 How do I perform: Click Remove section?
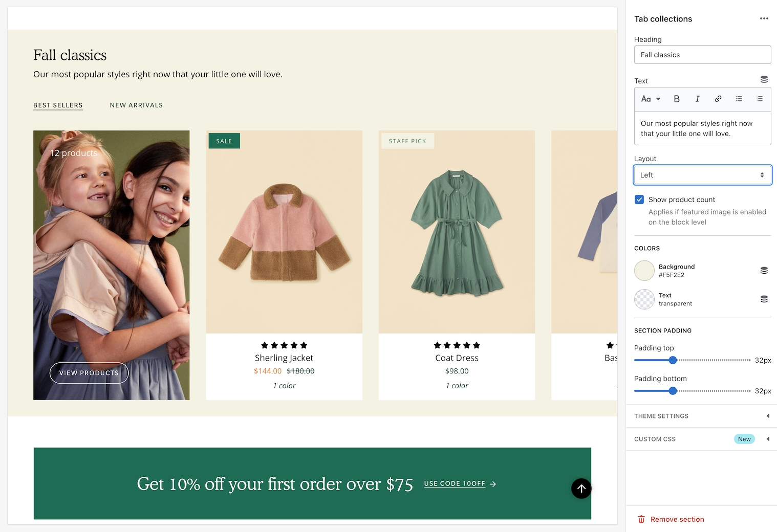click(x=677, y=519)
